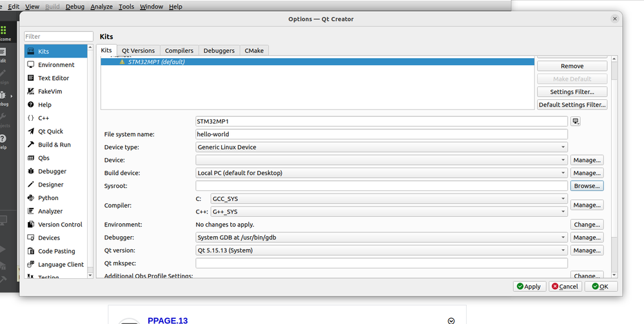Manage devices next to Device field
The image size is (644, 324).
587,160
